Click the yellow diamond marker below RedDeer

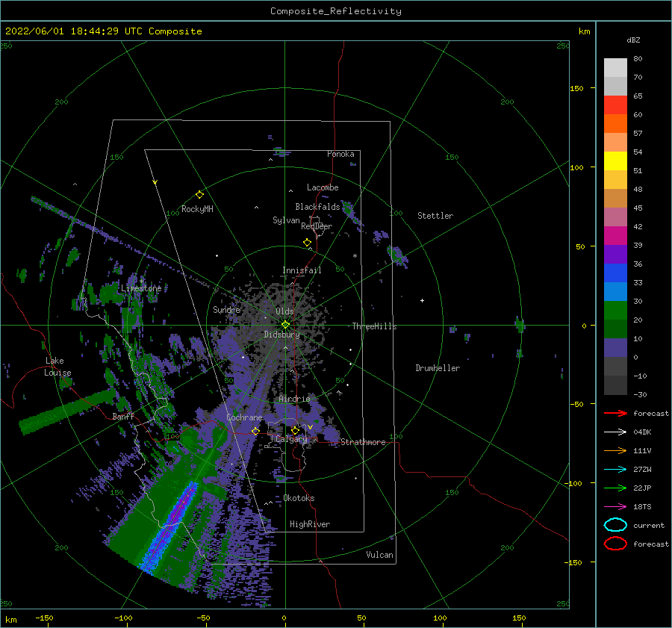point(307,243)
